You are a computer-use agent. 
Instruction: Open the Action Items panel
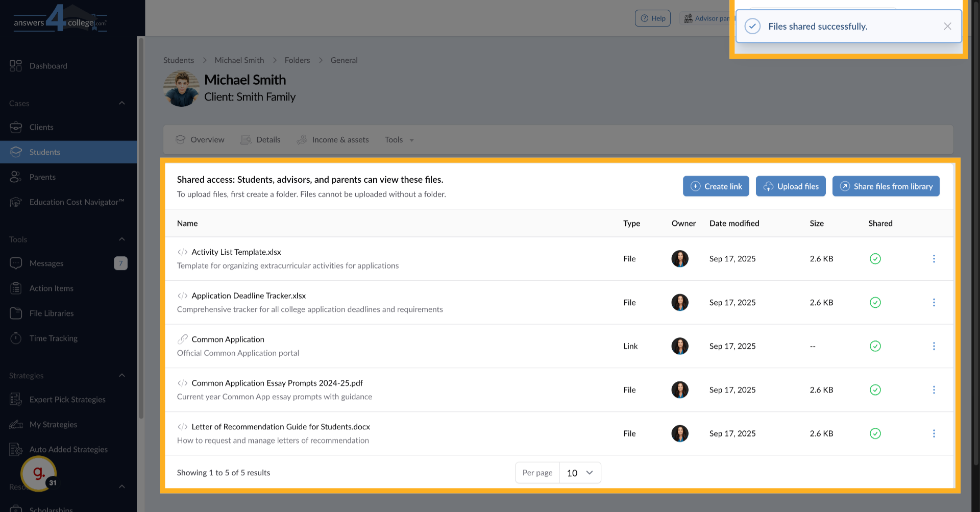click(x=51, y=288)
